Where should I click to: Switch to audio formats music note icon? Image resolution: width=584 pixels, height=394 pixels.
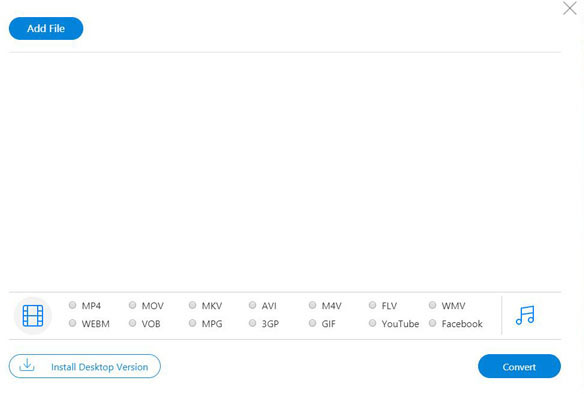(525, 315)
